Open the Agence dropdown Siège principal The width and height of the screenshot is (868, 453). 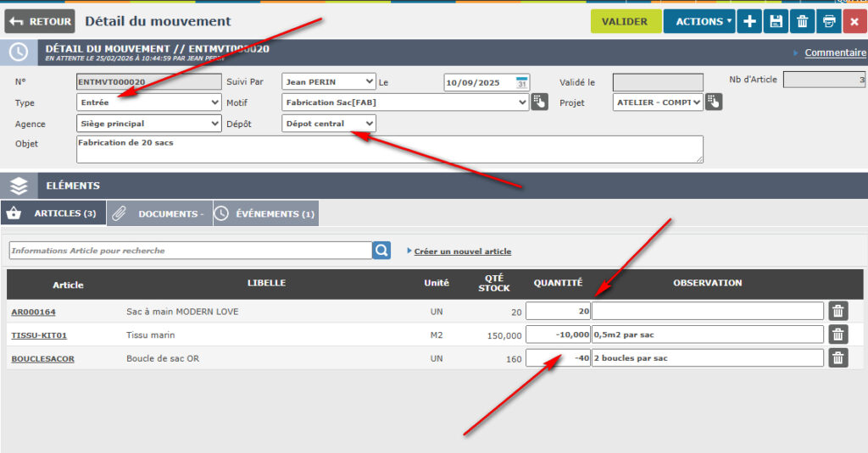(148, 124)
